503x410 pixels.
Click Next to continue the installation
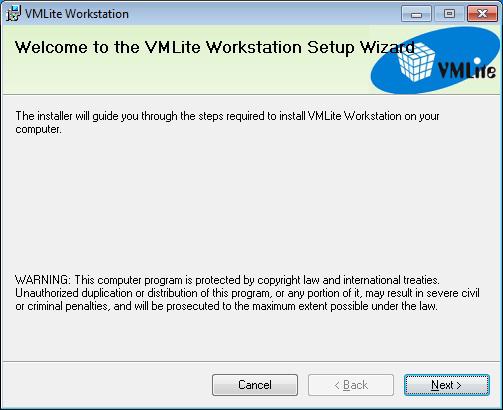coord(447,385)
